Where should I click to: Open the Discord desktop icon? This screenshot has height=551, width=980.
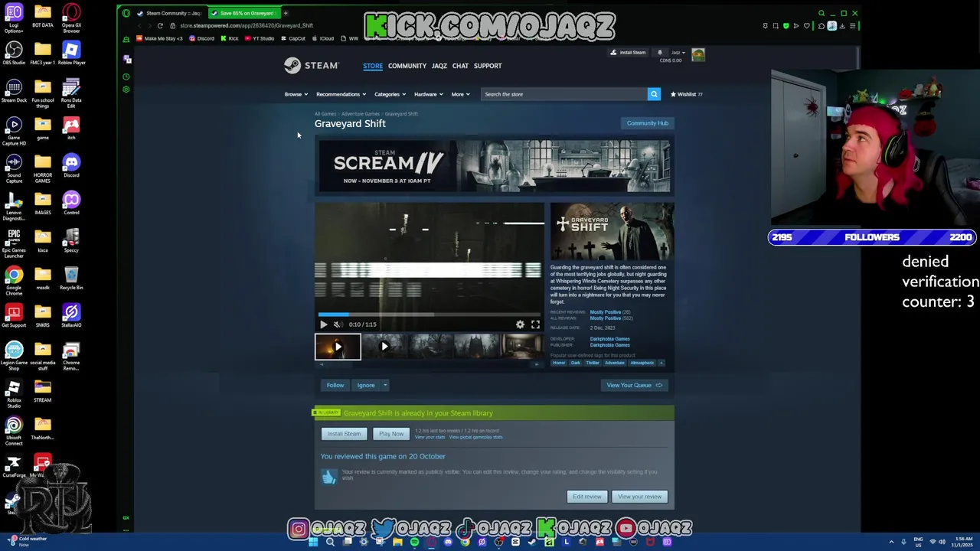click(x=71, y=165)
